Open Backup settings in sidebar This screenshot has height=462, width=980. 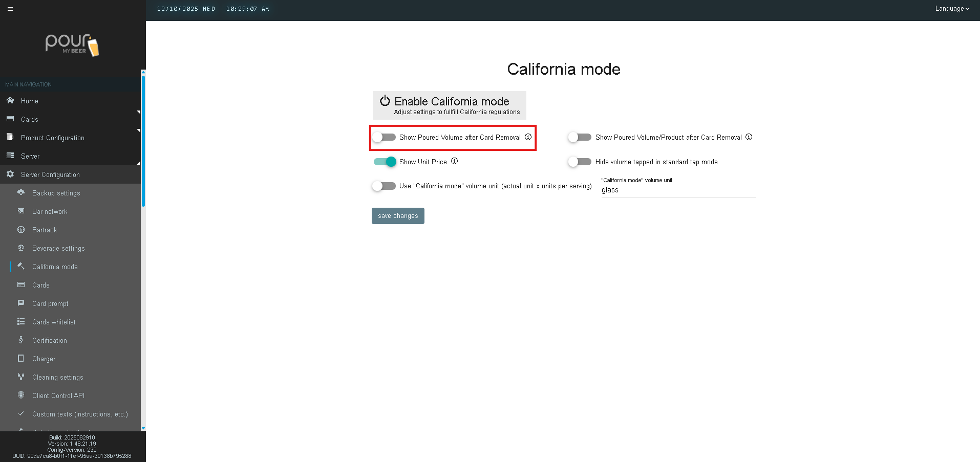[56, 193]
